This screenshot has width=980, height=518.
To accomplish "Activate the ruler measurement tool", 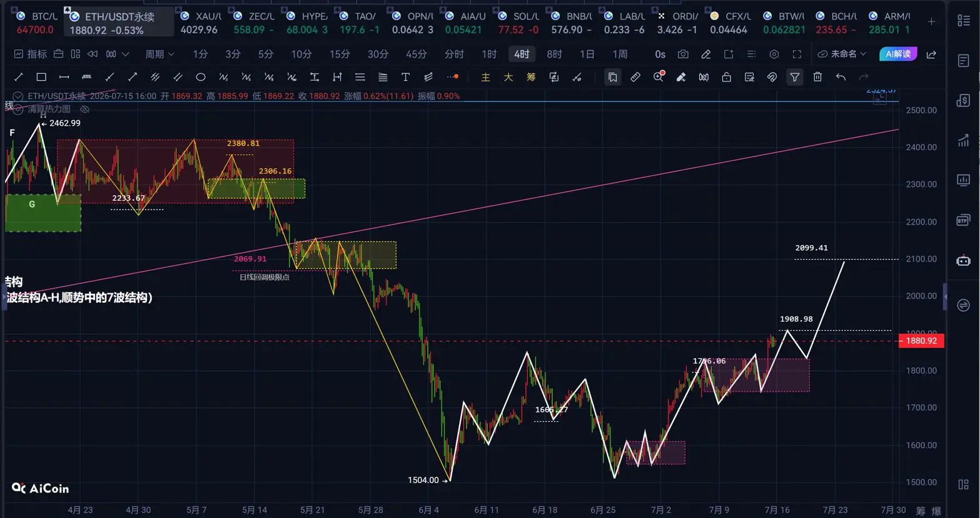I will pos(635,77).
